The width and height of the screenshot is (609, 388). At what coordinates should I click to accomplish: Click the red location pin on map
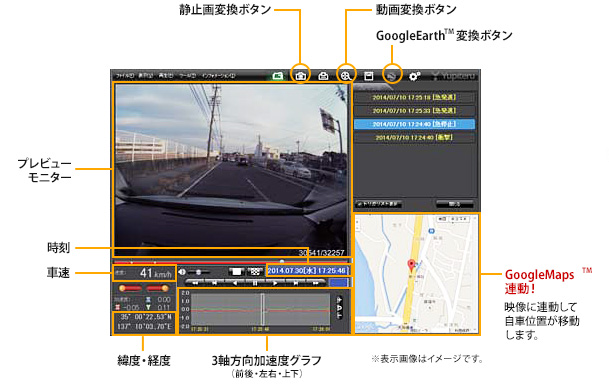click(412, 266)
